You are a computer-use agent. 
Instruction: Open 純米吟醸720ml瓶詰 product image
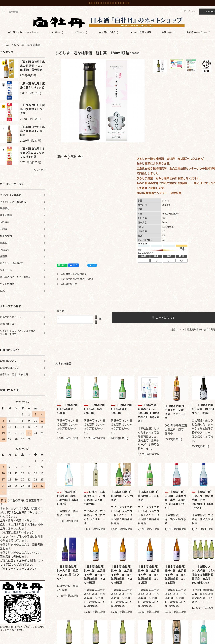click(123, 474)
